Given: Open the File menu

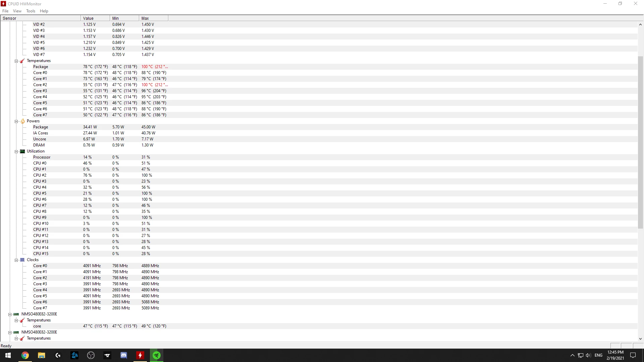Looking at the screenshot, I should click(x=5, y=11).
